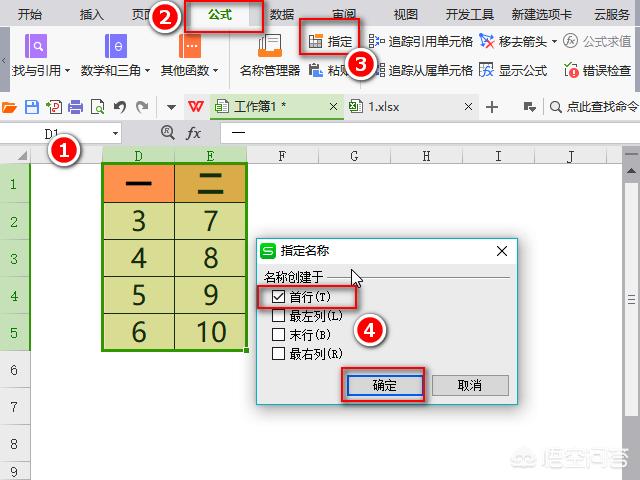
Task: Click the 追踪从属单元格 trace dependents command
Action: (424, 70)
